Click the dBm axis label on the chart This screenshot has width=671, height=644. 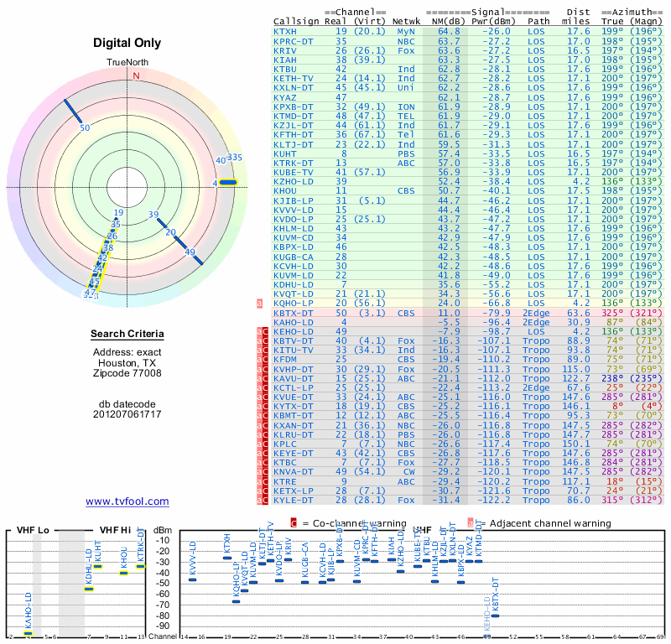click(x=163, y=531)
